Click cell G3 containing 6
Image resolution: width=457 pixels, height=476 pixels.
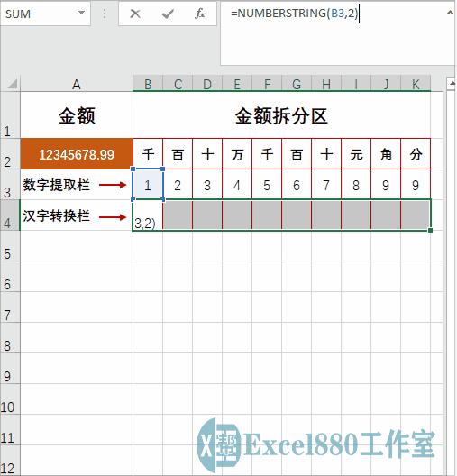click(297, 185)
